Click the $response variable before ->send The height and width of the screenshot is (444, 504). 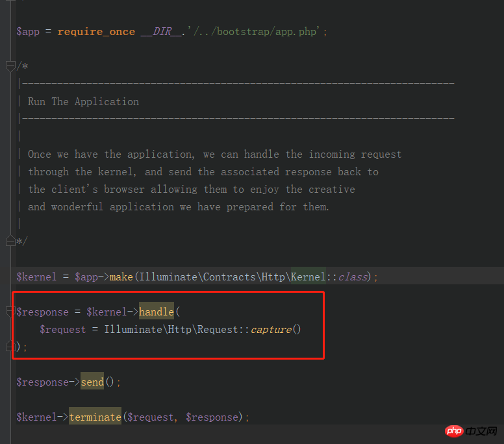pos(42,382)
